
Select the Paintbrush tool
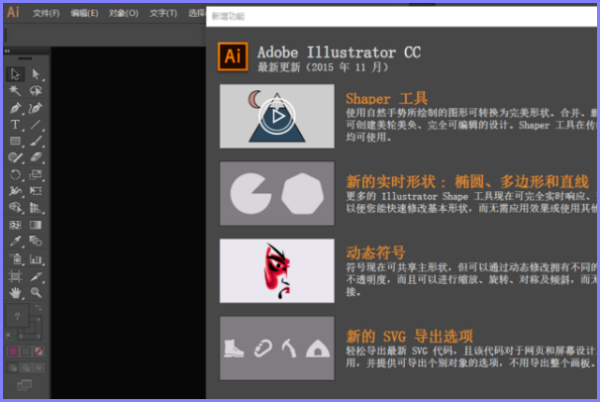pyautogui.click(x=36, y=141)
